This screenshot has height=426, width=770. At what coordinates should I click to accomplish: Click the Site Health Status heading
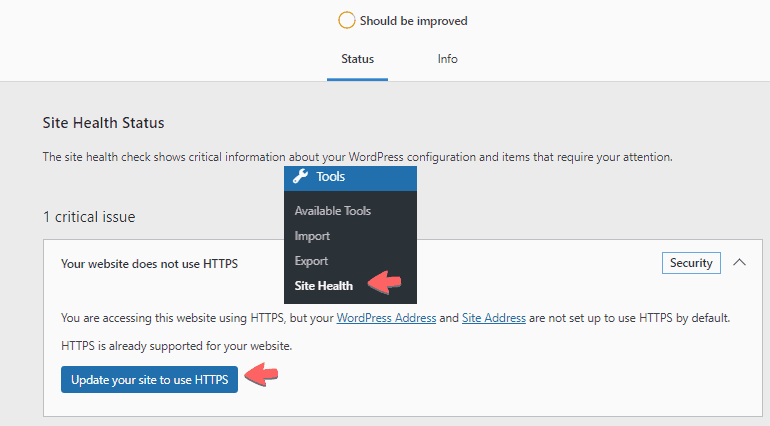pos(103,123)
